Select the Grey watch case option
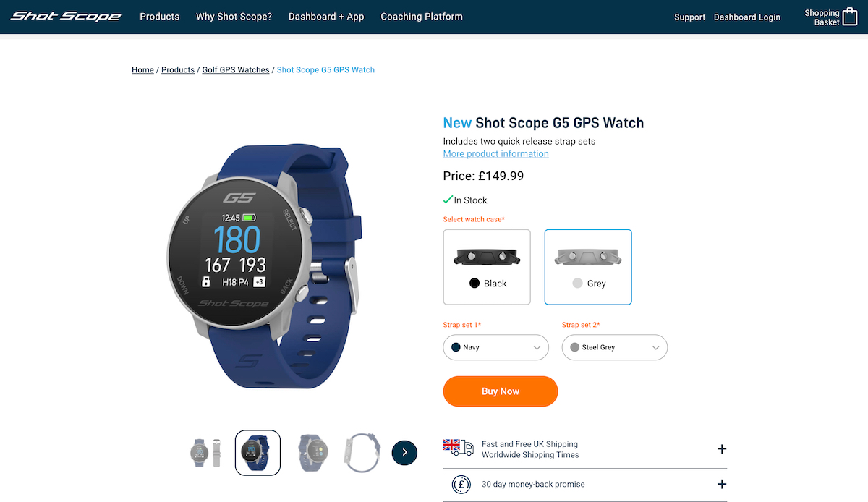 pyautogui.click(x=588, y=267)
